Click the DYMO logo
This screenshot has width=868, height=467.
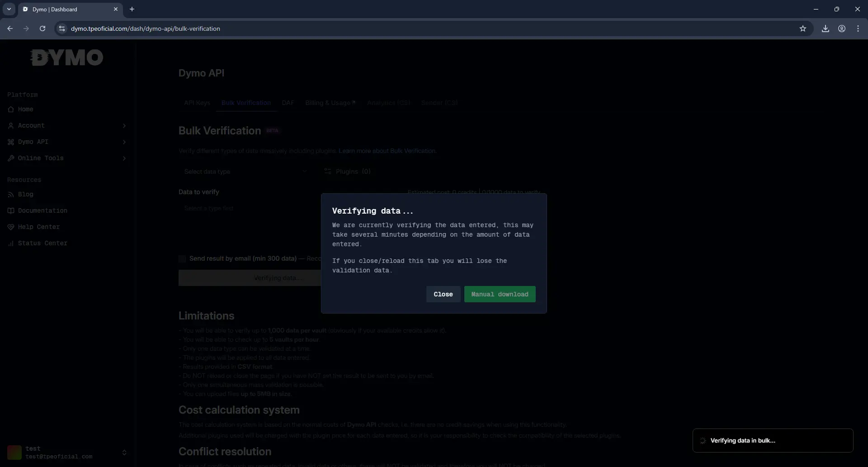(x=67, y=57)
